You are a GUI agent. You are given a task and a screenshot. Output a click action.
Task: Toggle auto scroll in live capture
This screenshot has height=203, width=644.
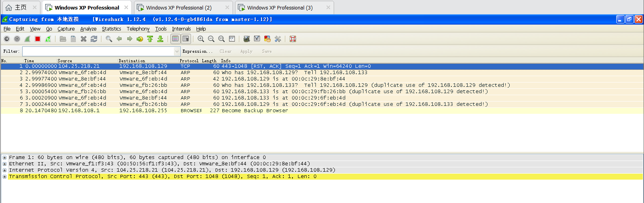[x=186, y=39]
